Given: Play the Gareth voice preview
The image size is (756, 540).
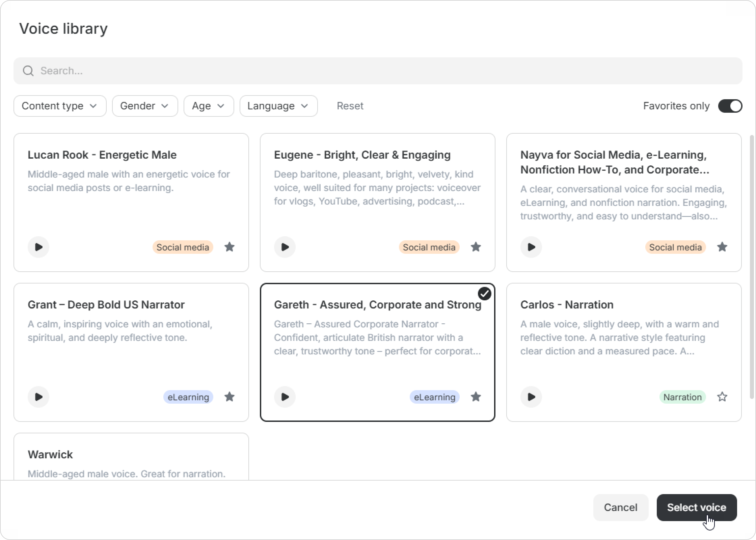Looking at the screenshot, I should pos(285,397).
